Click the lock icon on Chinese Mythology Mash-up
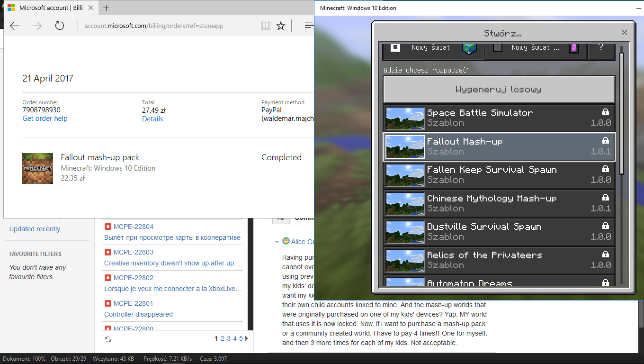 605,198
